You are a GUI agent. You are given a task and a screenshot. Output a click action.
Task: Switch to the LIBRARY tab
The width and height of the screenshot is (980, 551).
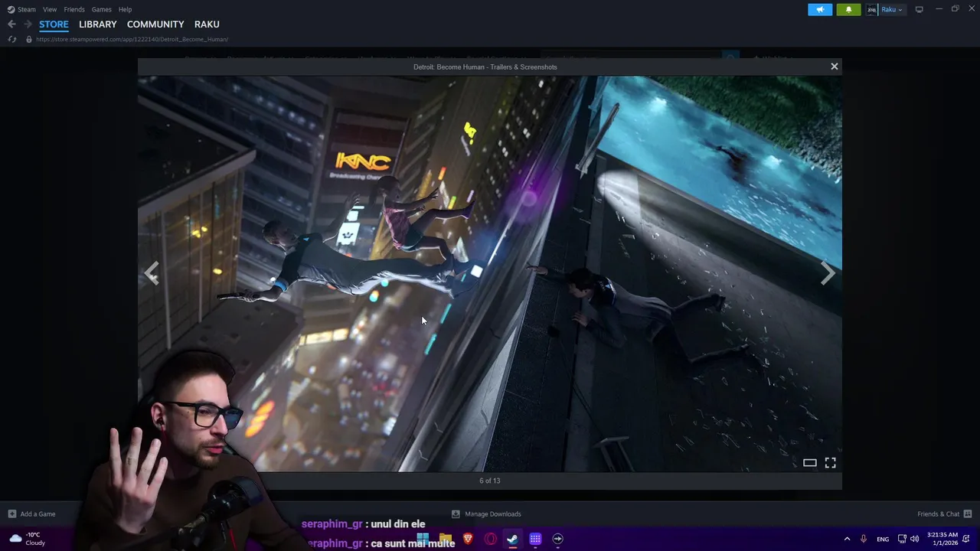(x=98, y=24)
